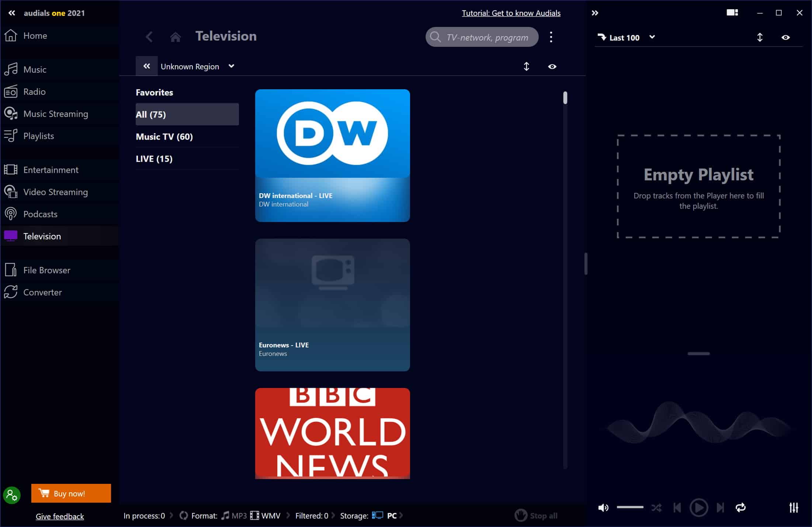The height and width of the screenshot is (527, 812).
Task: Expand the Unknown Region dropdown
Action: click(233, 66)
